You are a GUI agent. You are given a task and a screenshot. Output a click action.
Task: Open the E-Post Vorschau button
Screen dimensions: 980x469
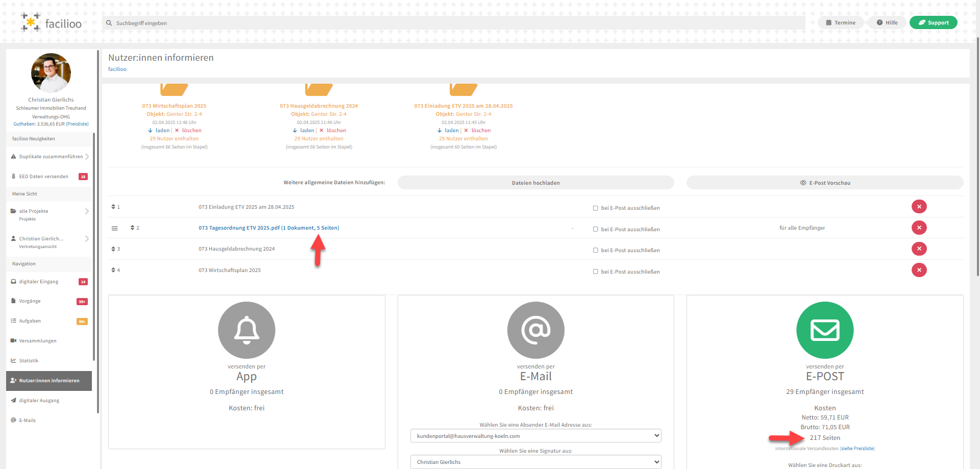coord(824,183)
